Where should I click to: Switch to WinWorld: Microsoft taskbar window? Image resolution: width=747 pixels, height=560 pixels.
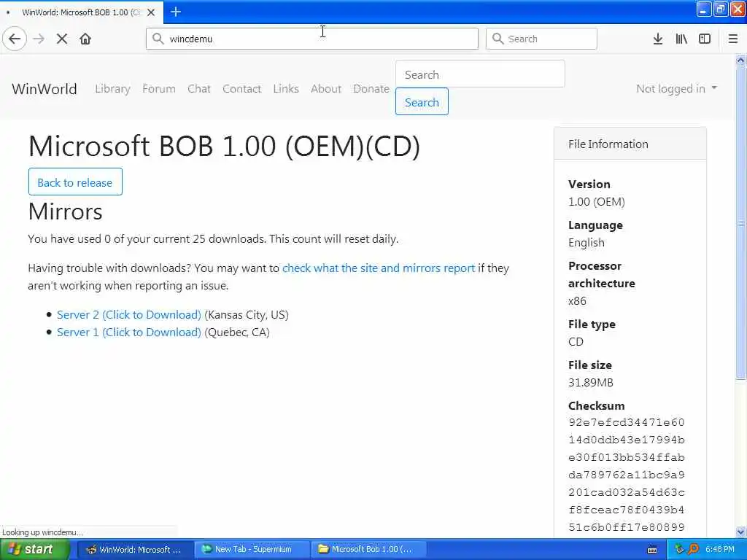pyautogui.click(x=135, y=549)
